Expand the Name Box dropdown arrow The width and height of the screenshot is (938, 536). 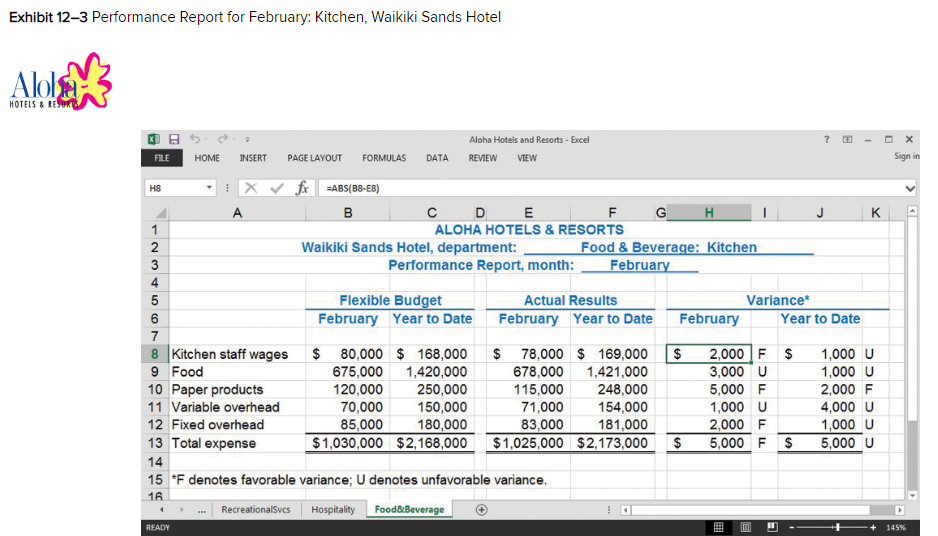pos(209,188)
